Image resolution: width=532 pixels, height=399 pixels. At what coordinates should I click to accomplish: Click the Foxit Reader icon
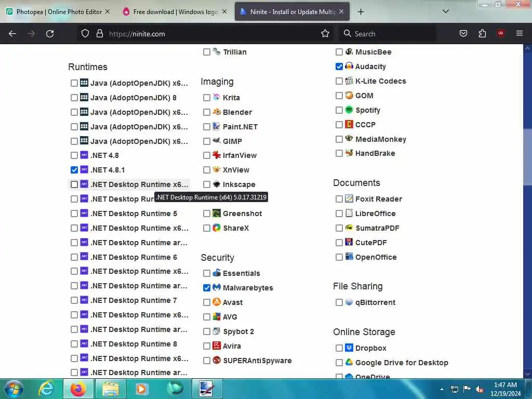point(349,198)
